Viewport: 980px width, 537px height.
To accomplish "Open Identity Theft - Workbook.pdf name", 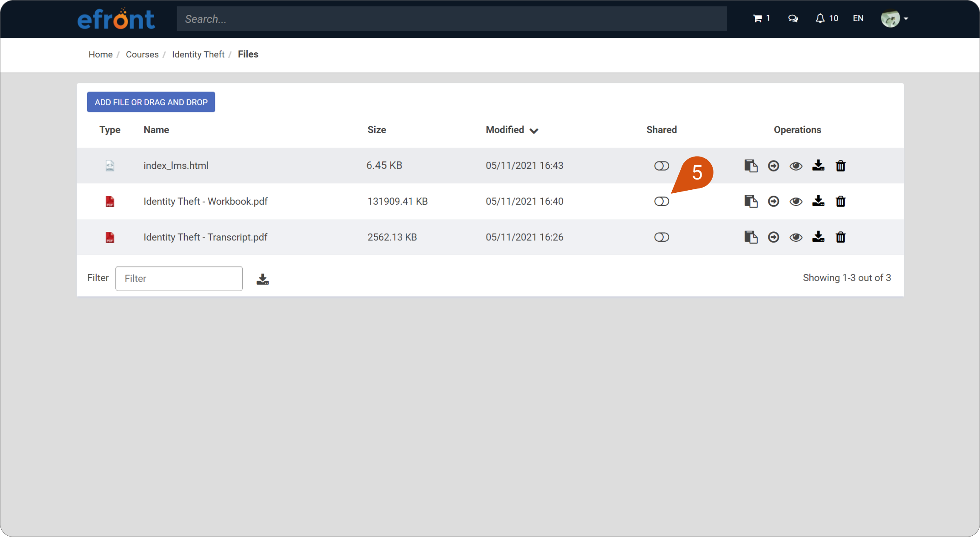I will [206, 201].
